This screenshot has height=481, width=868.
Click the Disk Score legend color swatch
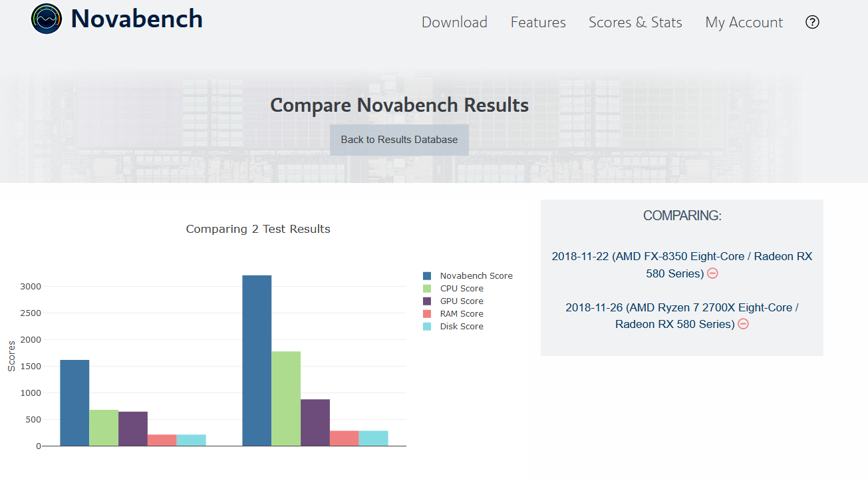point(427,327)
